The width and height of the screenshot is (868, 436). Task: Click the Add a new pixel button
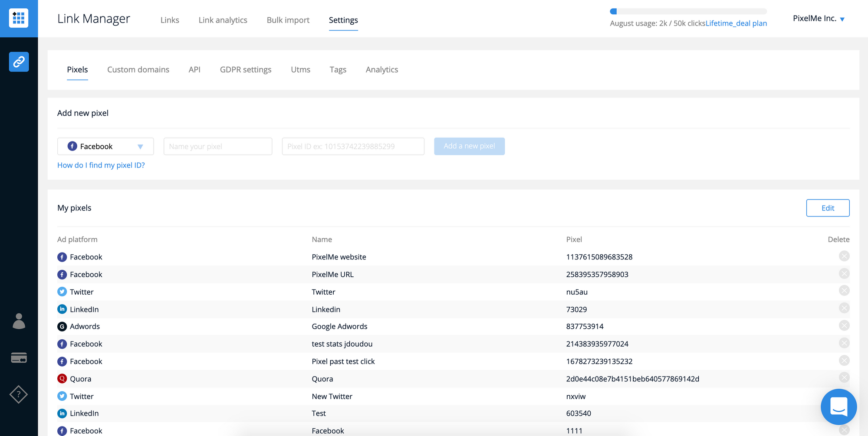tap(469, 146)
